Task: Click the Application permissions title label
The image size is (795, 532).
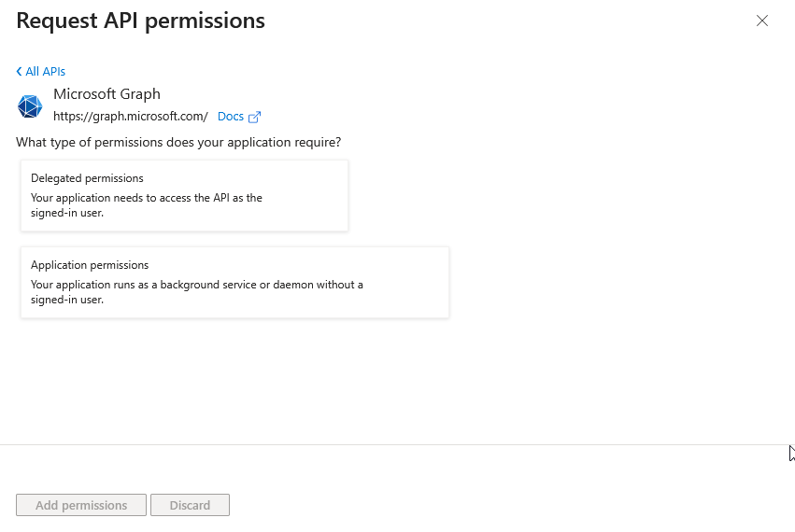Action: click(90, 265)
